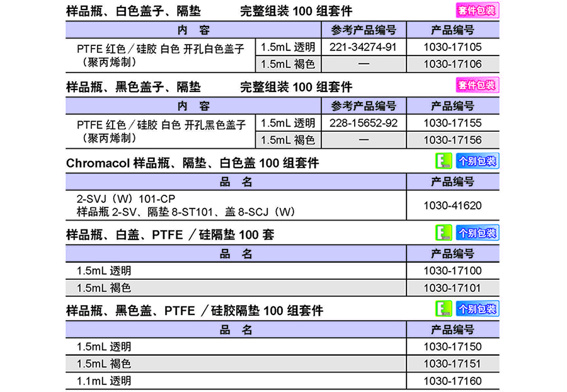The image size is (567, 392).
Task: Click green icon in 白盖、PTFE/硅隔垫 100 套 heading
Action: pyautogui.click(x=445, y=233)
